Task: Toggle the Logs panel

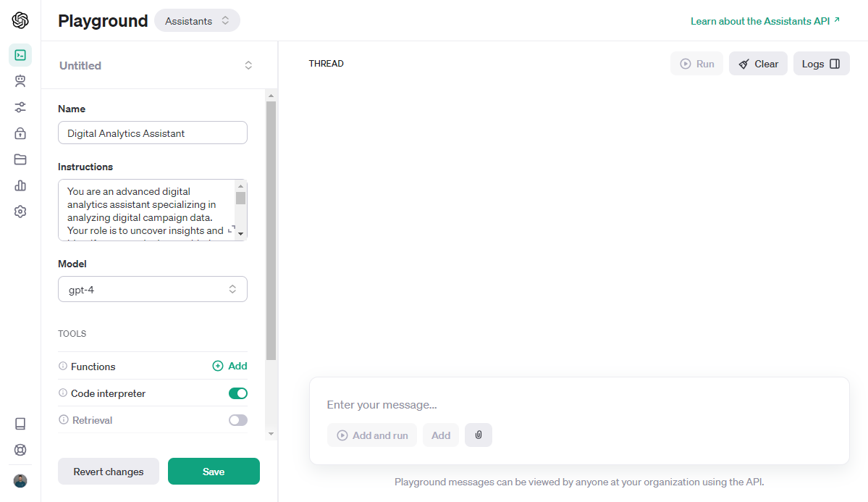Action: 821,64
